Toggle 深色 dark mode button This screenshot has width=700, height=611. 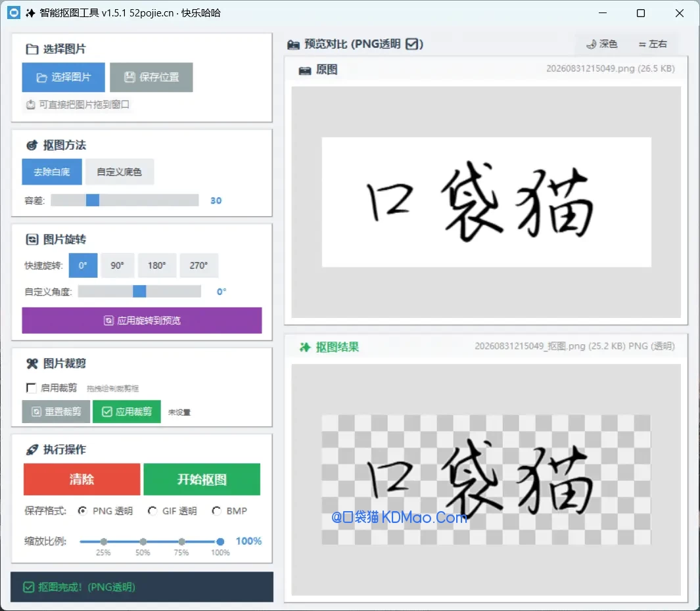[602, 44]
